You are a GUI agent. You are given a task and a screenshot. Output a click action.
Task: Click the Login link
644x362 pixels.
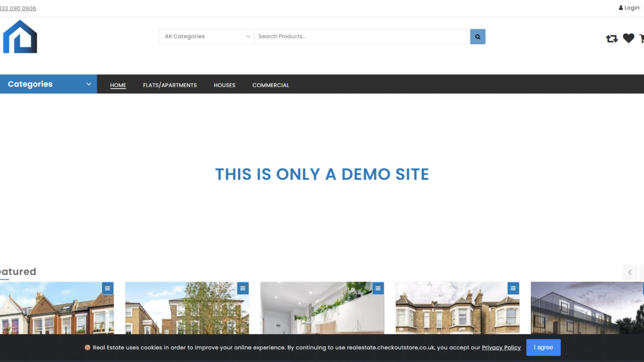click(629, 8)
